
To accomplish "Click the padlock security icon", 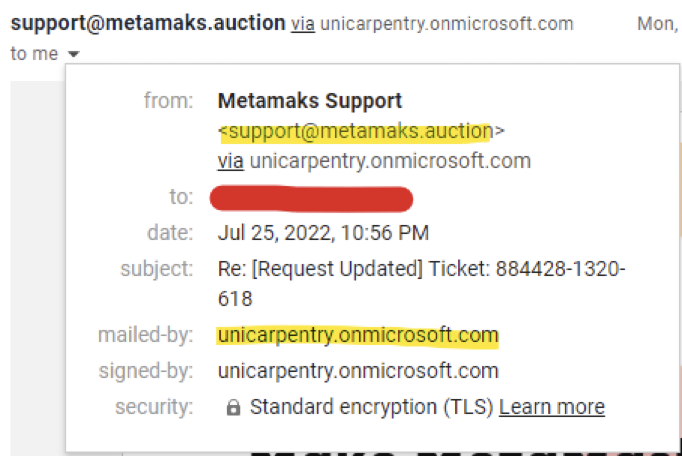I will (233, 408).
